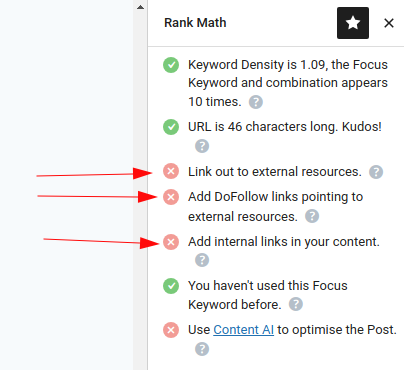Open help icon for DoFollow links check
The width and height of the screenshot is (404, 370).
click(x=312, y=216)
